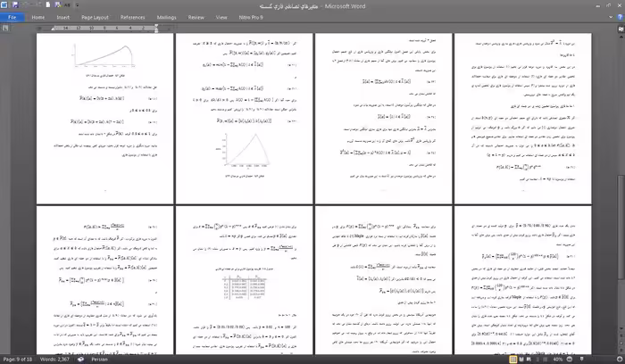
Task: Open Microsoft Word Help icon
Action: coord(621,17)
